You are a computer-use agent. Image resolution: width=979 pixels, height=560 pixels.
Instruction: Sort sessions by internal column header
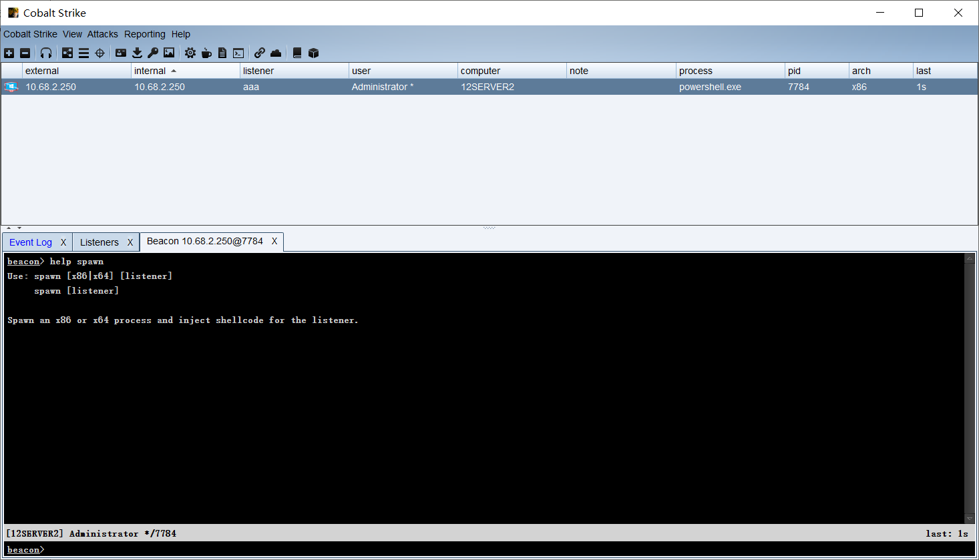tap(186, 71)
